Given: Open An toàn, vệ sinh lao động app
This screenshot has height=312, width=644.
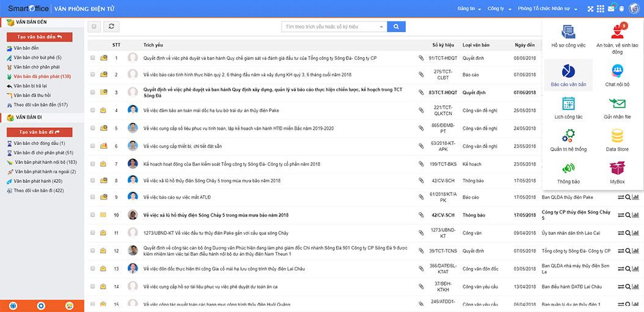Looking at the screenshot, I should coord(617,39).
